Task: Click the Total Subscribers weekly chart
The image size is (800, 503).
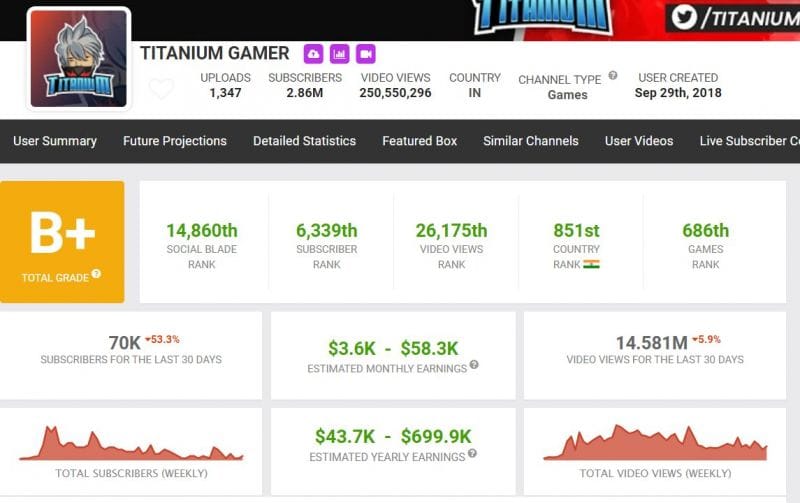Action: tap(131, 443)
